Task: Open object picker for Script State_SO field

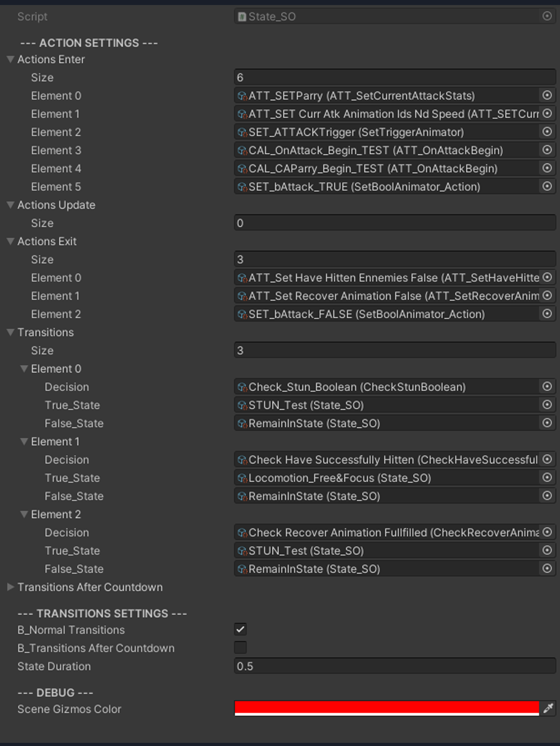Action: pos(547,16)
